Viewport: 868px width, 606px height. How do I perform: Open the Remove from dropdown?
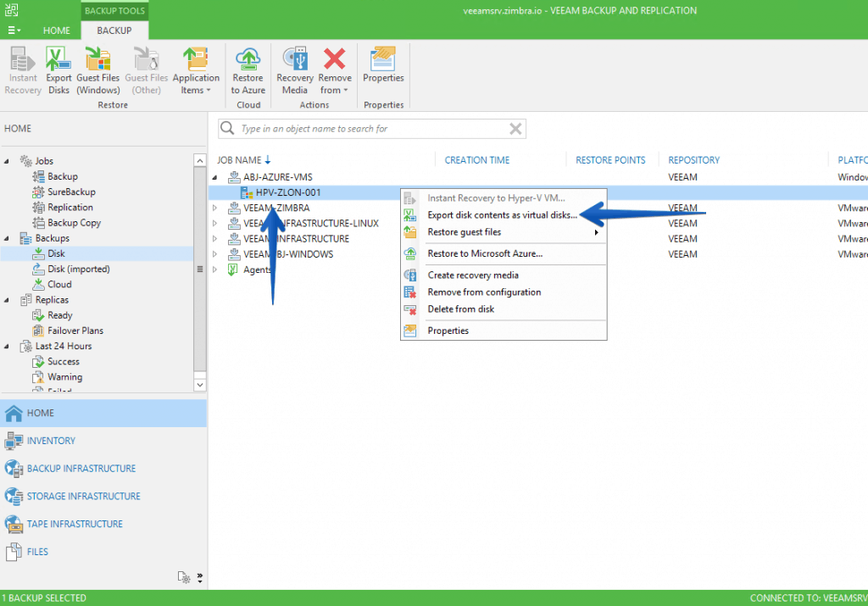click(334, 70)
